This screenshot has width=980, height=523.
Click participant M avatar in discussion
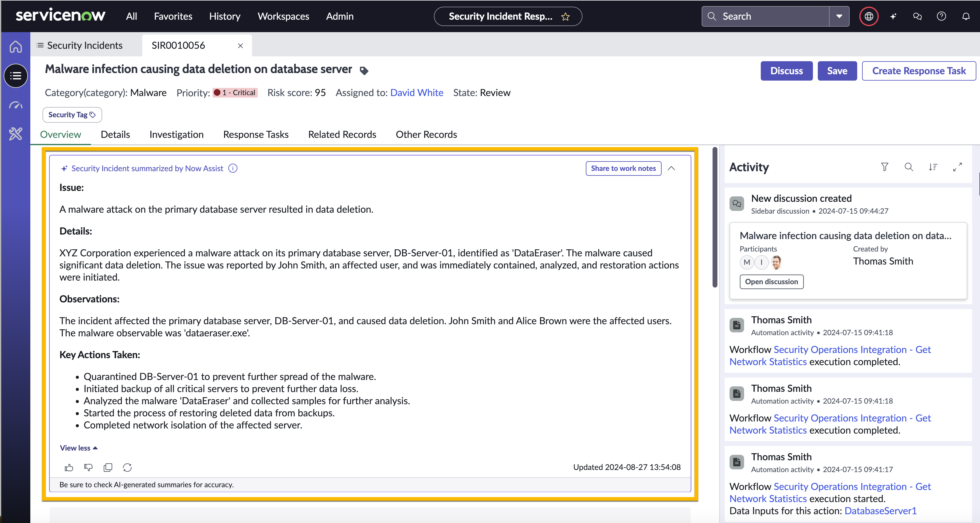pyautogui.click(x=747, y=262)
